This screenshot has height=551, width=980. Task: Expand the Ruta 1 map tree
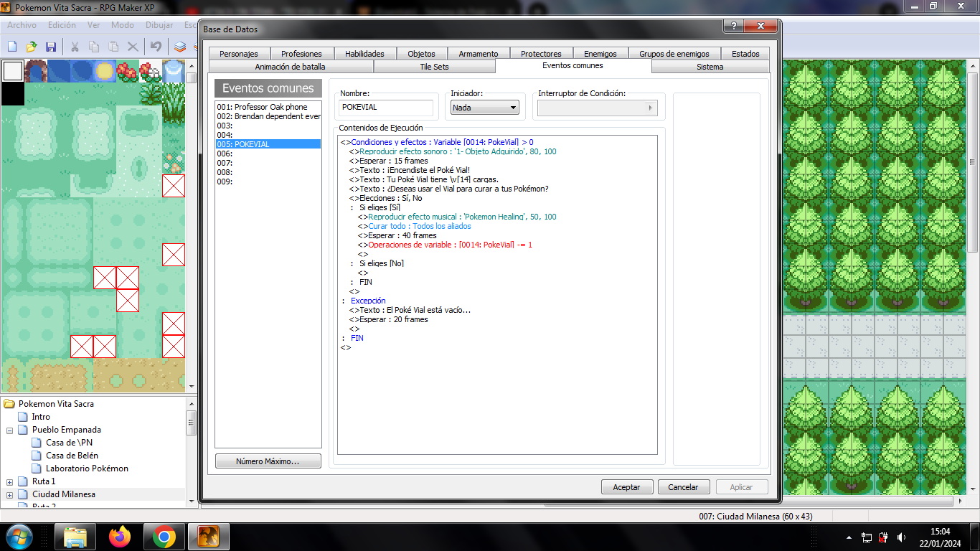click(10, 481)
